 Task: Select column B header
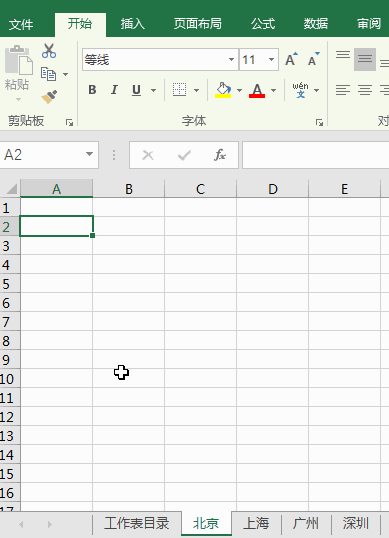(129, 189)
